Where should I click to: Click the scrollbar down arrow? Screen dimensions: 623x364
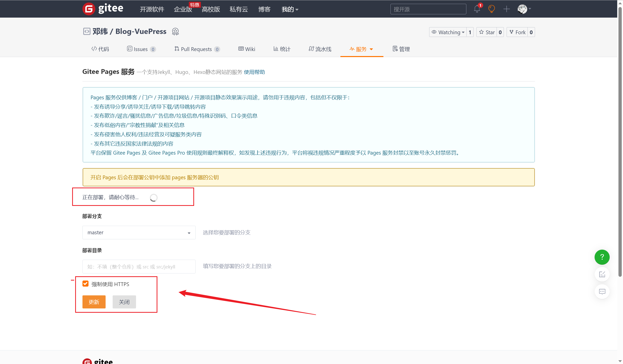coord(620,361)
